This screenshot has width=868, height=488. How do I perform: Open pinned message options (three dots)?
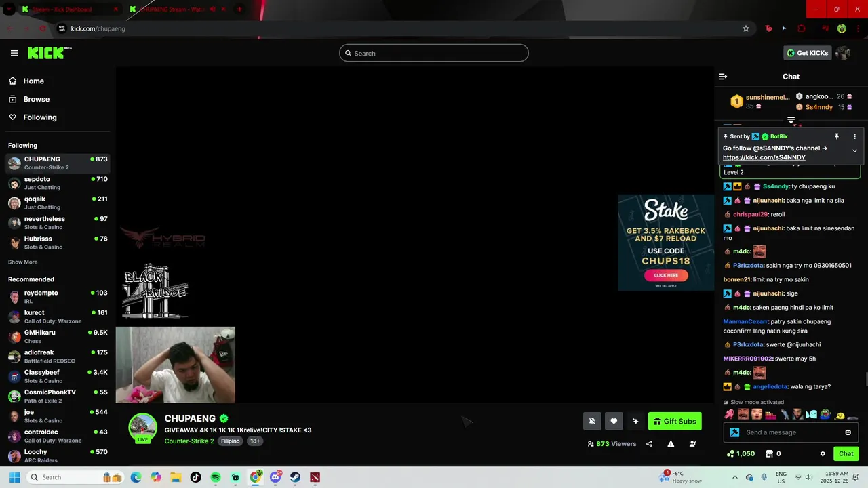[x=854, y=136]
